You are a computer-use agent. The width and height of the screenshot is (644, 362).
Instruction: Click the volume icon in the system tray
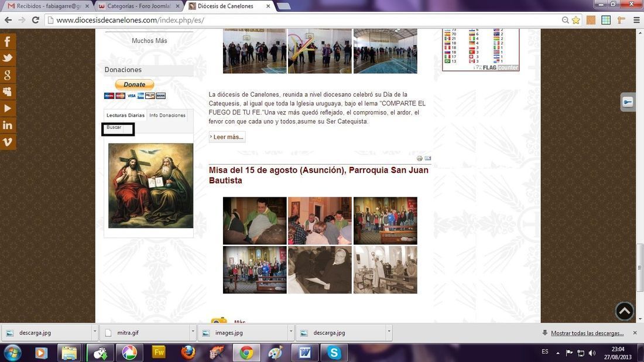(x=592, y=353)
